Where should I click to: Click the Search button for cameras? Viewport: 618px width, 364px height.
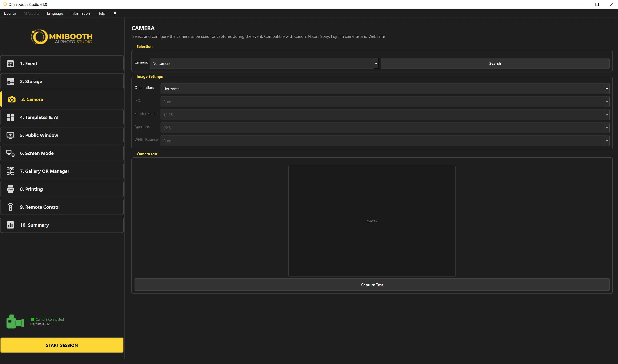(495, 63)
